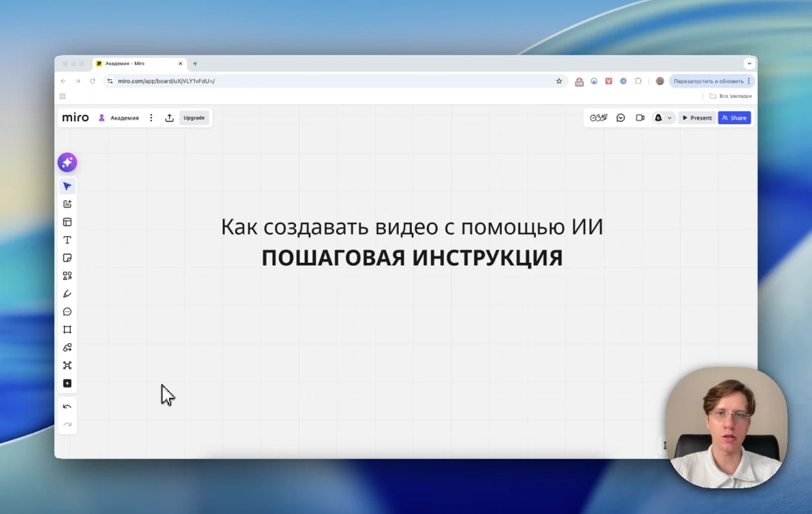The height and width of the screenshot is (514, 812).
Task: Open the Все закладки bookmarks folder
Action: coord(730,96)
